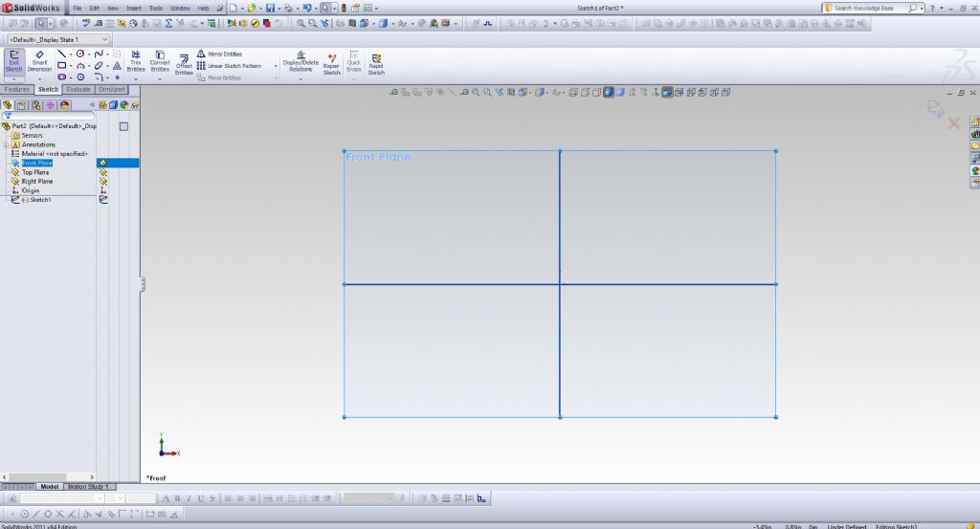The height and width of the screenshot is (529, 980).
Task: Switch to the DimXpert tab
Action: coord(112,90)
